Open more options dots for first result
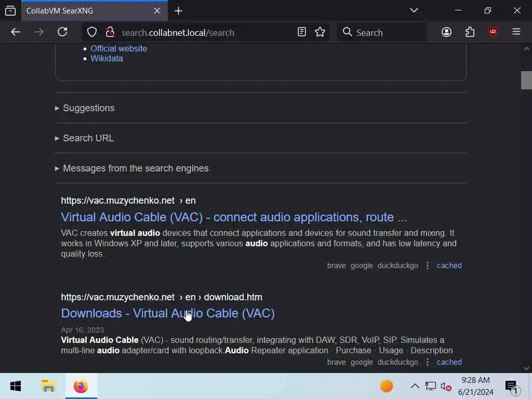This screenshot has height=399, width=532. (x=428, y=265)
